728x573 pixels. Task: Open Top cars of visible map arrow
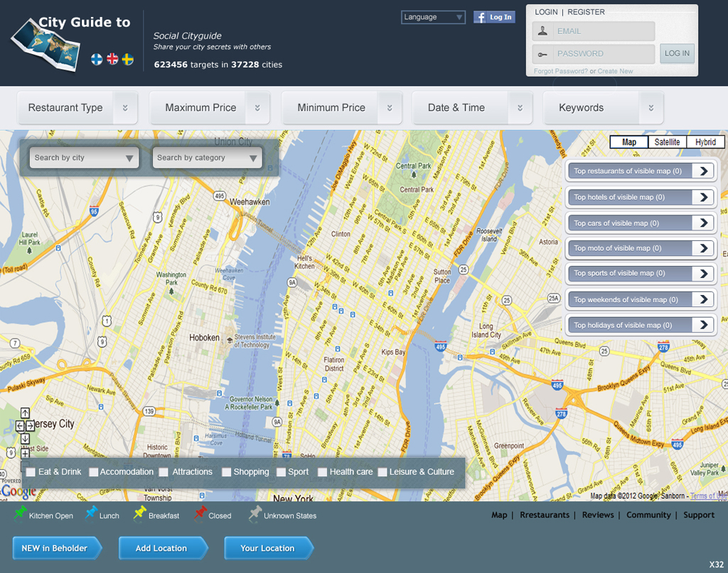(703, 223)
